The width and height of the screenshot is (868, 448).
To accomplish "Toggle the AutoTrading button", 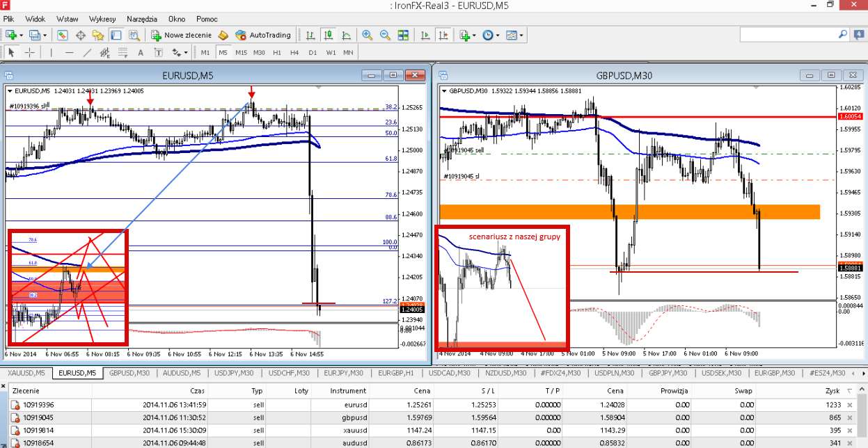I will tap(263, 35).
